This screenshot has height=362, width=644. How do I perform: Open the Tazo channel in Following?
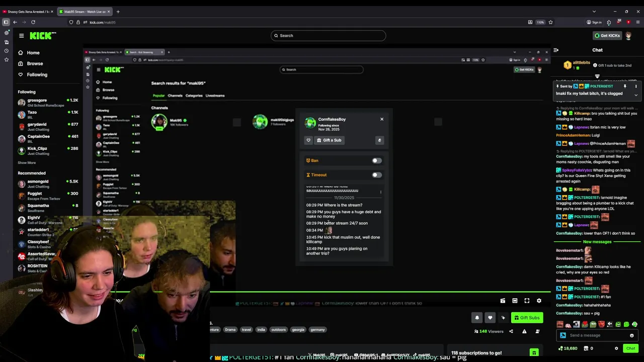click(x=48, y=115)
